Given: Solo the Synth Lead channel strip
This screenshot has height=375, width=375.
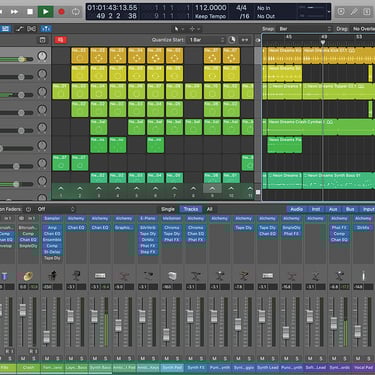Looking at the screenshot, I should [x=273, y=359].
